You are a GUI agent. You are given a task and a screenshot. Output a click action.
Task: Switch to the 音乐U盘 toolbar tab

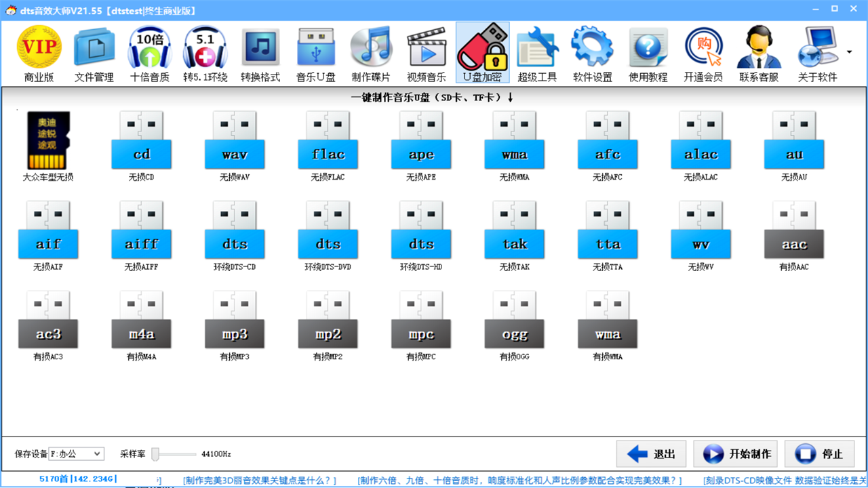(316, 54)
